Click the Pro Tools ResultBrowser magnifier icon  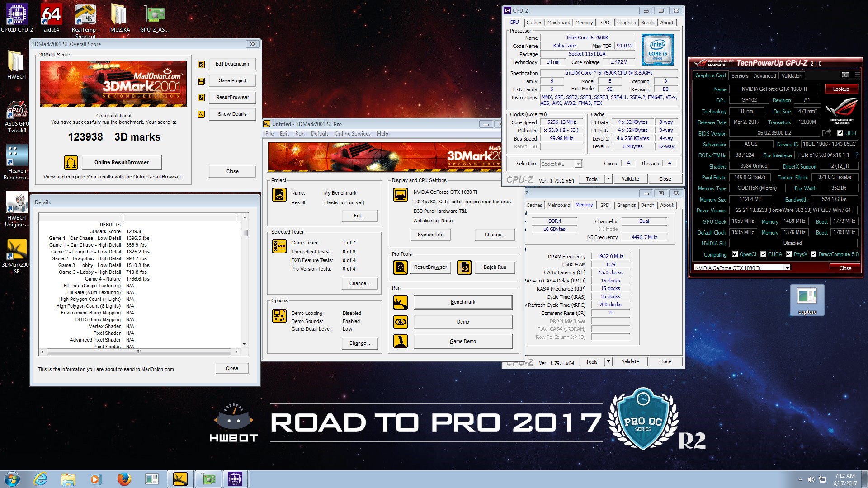(x=401, y=267)
